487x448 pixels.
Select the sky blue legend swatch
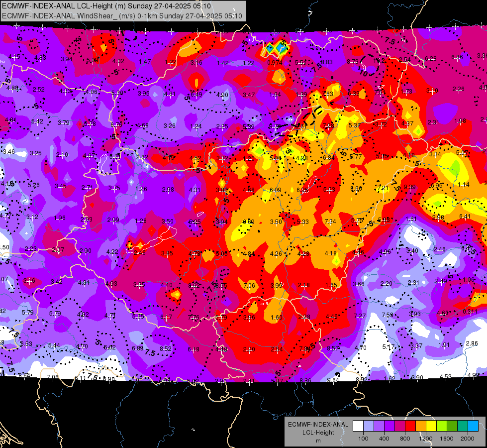[x=473, y=426]
